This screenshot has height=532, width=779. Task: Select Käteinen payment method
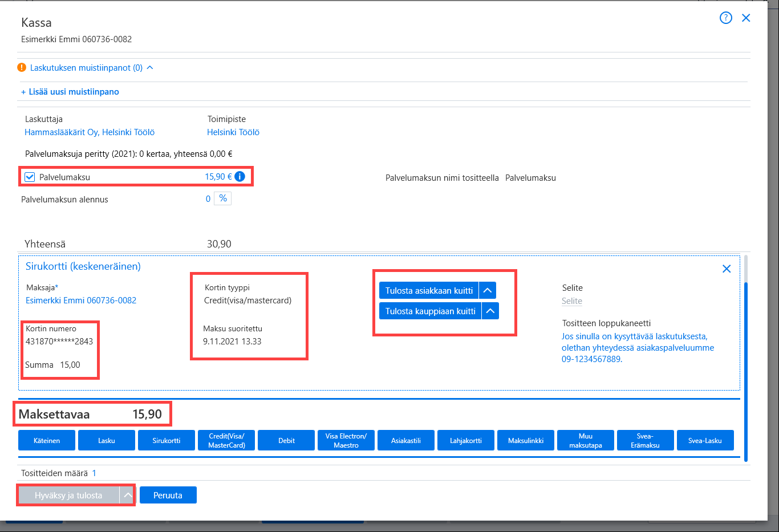coord(47,440)
